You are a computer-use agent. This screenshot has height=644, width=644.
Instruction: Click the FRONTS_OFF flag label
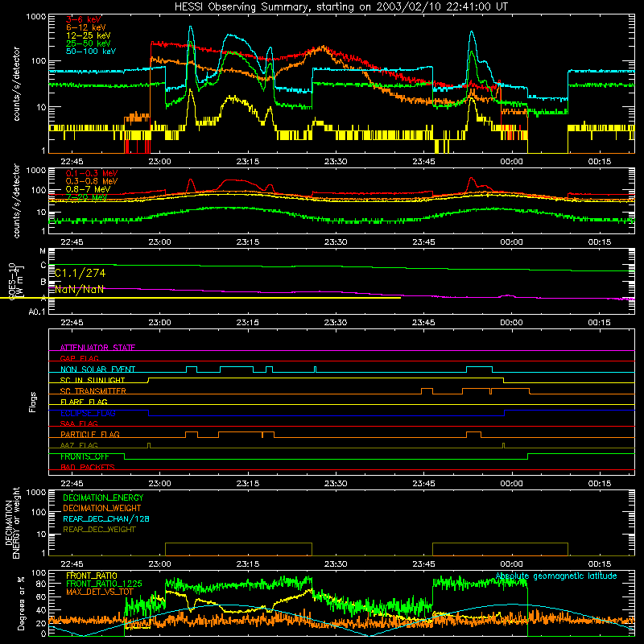click(85, 456)
